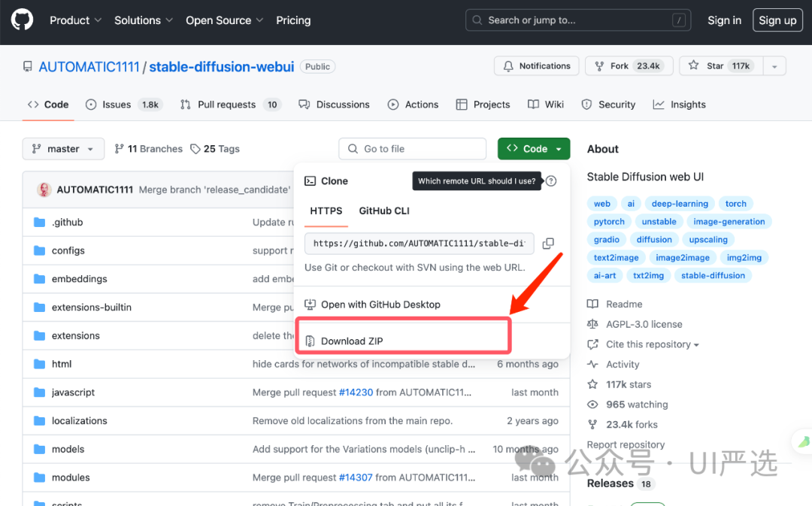Copy the clone URL to clipboard icon
The height and width of the screenshot is (506, 812).
[548, 244]
